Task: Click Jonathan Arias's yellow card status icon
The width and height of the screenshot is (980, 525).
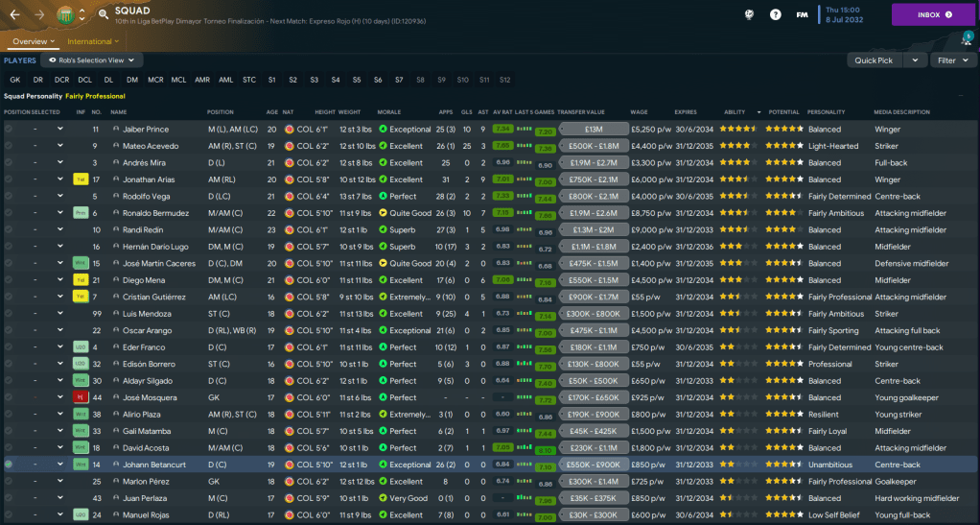Action: point(81,179)
